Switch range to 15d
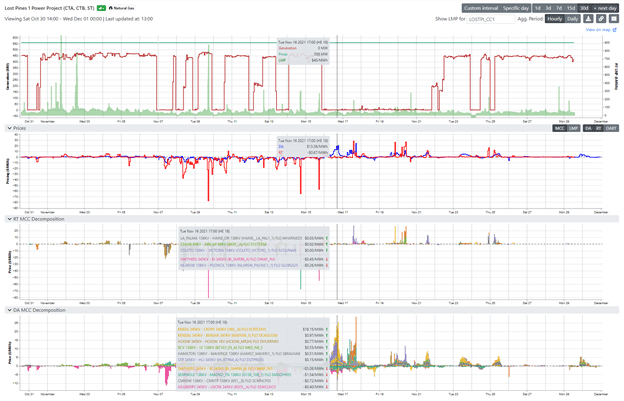This screenshot has width=624, height=401. point(571,8)
